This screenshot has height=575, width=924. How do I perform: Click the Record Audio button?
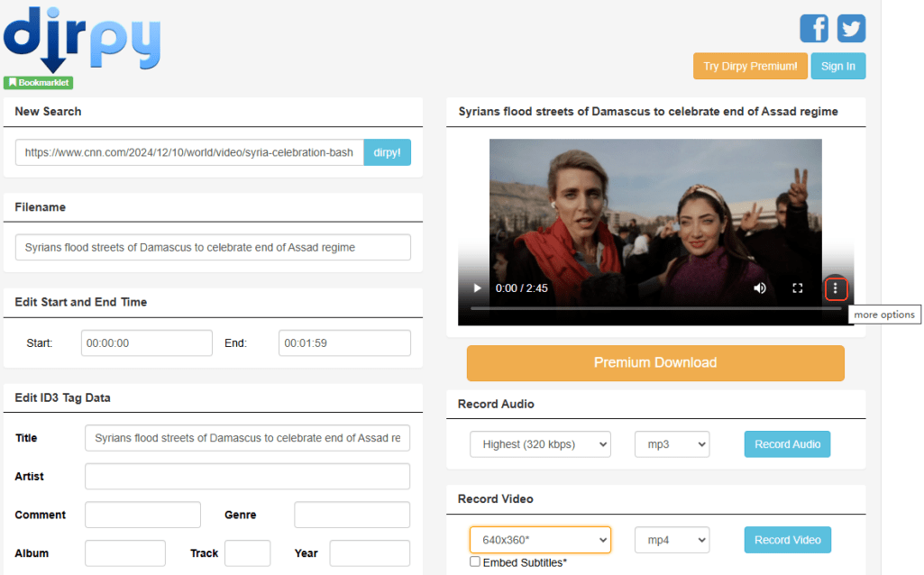click(787, 444)
